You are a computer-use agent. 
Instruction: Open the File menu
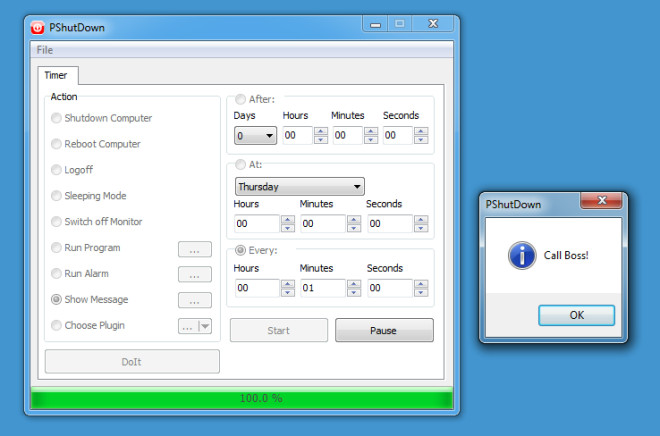pyautogui.click(x=45, y=50)
